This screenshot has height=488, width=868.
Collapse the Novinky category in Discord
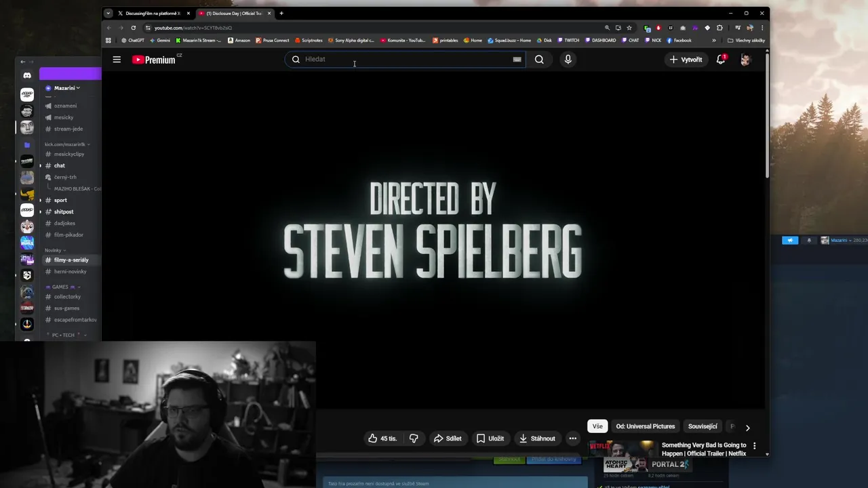[55, 250]
